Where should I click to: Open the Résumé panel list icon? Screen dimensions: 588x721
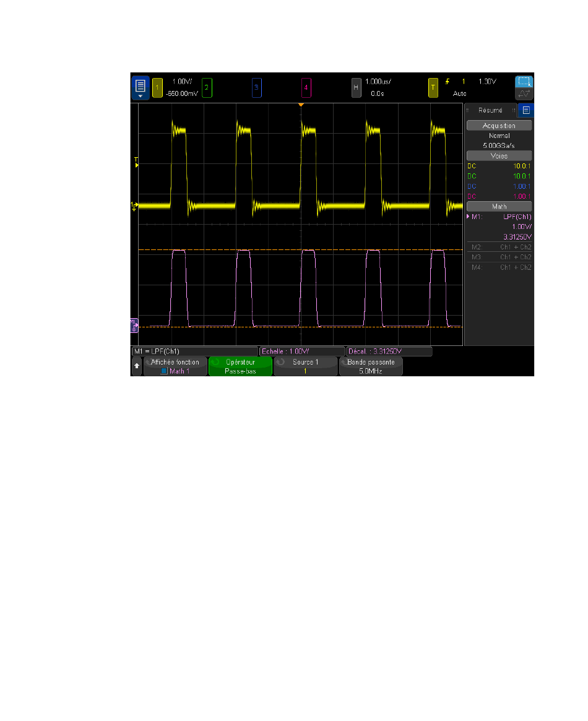[526, 110]
